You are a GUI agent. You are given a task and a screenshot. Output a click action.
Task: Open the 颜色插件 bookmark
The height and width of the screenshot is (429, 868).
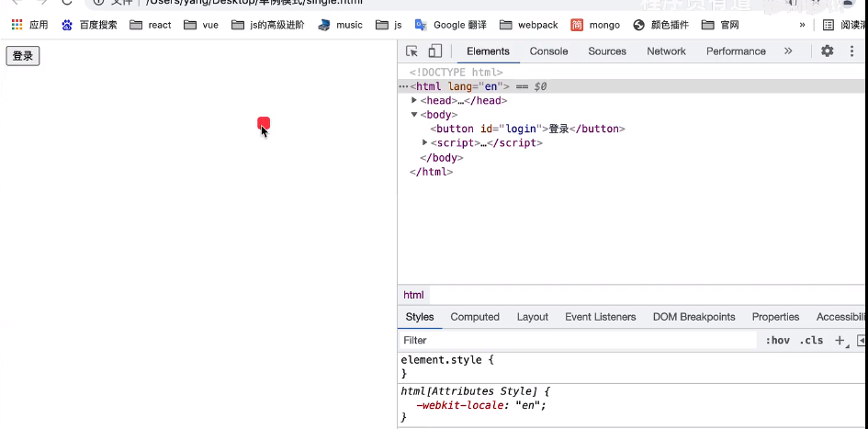pyautogui.click(x=661, y=25)
